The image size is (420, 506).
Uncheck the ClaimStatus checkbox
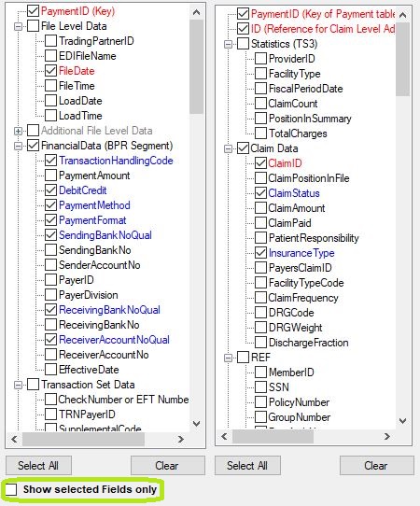click(x=260, y=193)
